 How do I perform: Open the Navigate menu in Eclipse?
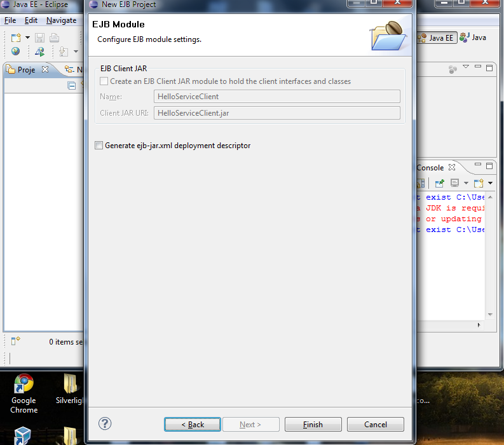(x=61, y=20)
